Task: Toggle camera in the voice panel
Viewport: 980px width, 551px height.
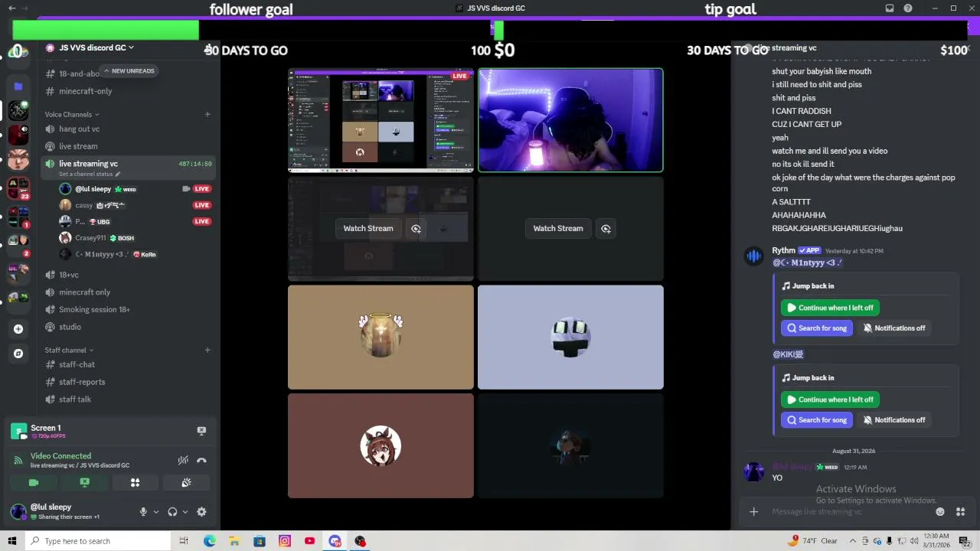Action: (x=34, y=482)
